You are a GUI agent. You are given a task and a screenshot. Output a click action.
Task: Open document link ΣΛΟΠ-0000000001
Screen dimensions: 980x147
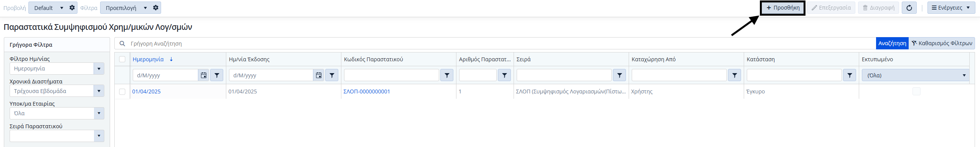coord(367,91)
